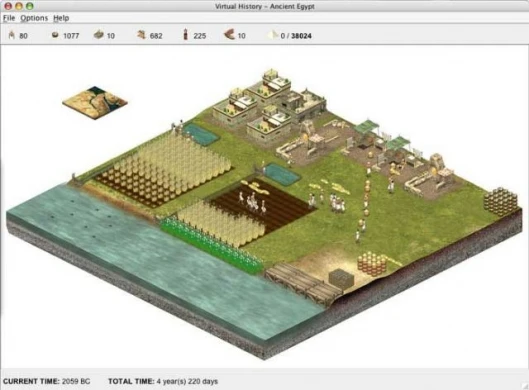The width and height of the screenshot is (529, 390).
Task: Click the pottery jar icon beside 225
Action: (185, 34)
